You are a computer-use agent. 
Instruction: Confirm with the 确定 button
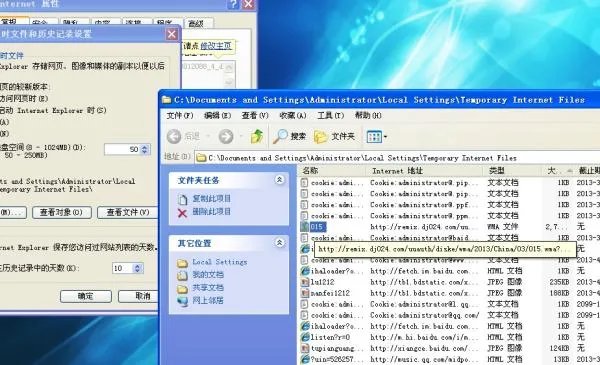[x=86, y=296]
